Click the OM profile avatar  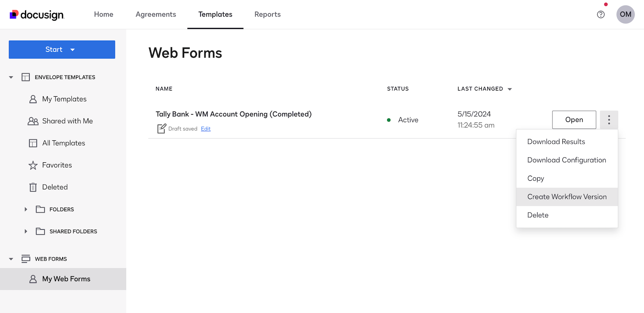[x=626, y=14]
